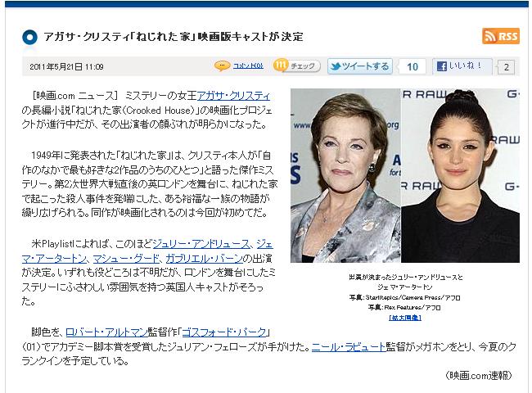Click the orange RSS feed icon
532x393 pixels.
coord(500,36)
